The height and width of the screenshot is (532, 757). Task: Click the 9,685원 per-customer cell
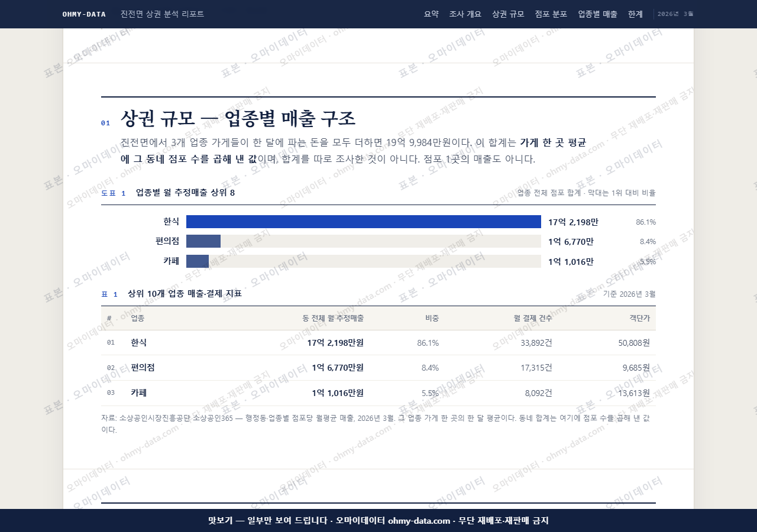(x=636, y=367)
